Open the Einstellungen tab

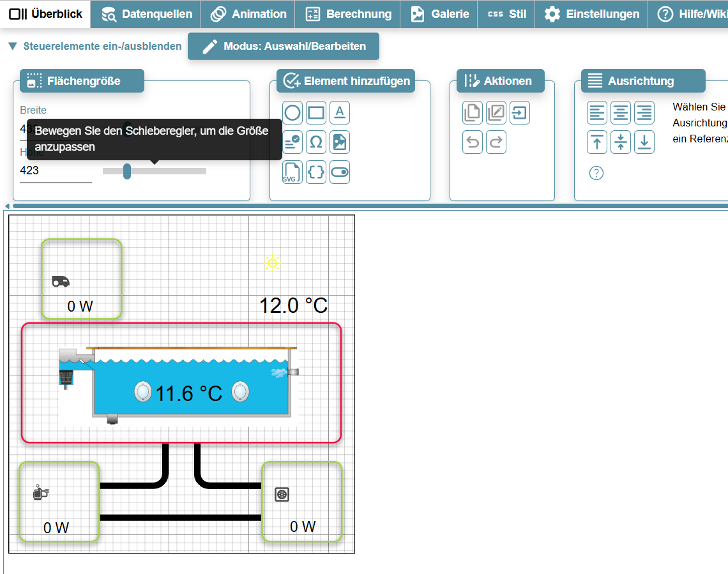click(591, 14)
